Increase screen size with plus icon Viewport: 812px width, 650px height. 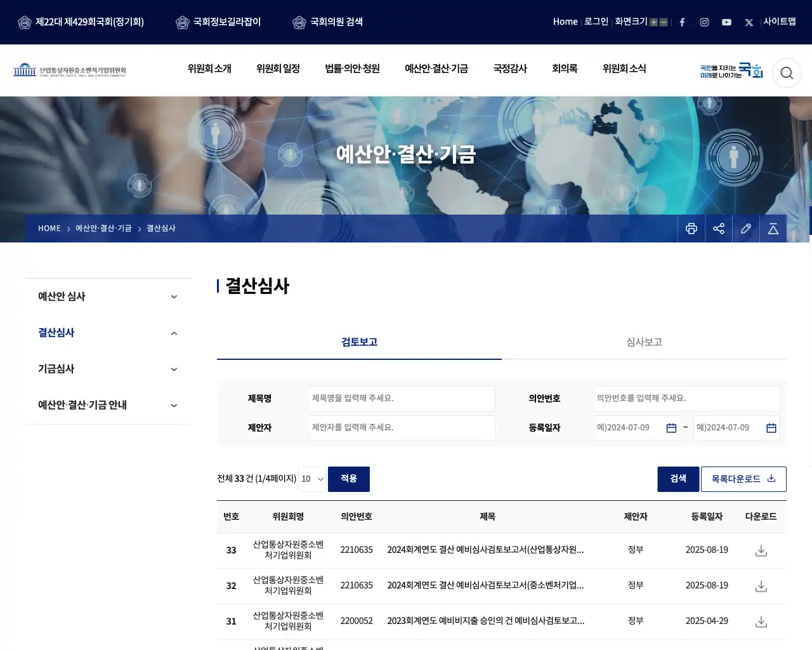tap(653, 22)
